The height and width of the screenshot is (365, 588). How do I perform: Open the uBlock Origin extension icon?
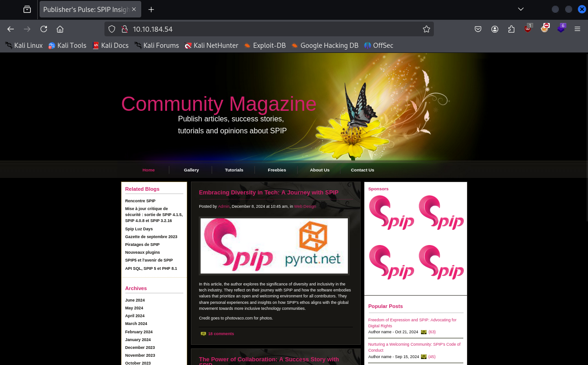click(x=528, y=28)
